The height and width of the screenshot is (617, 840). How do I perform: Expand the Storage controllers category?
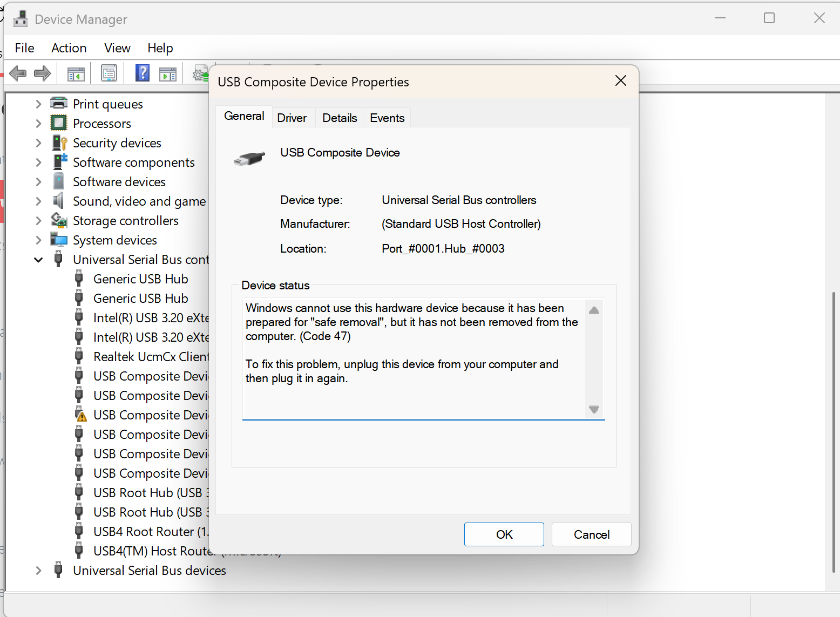(38, 221)
